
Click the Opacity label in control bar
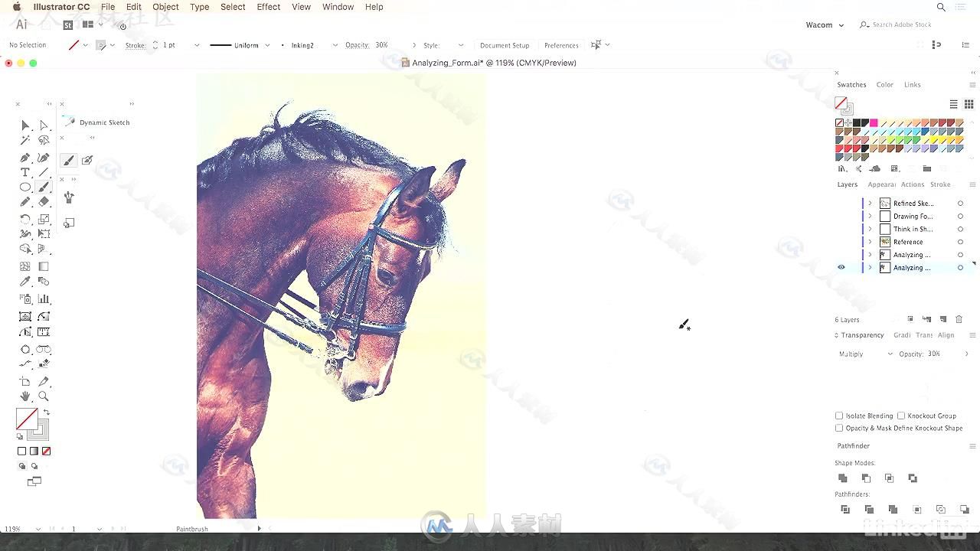(357, 45)
